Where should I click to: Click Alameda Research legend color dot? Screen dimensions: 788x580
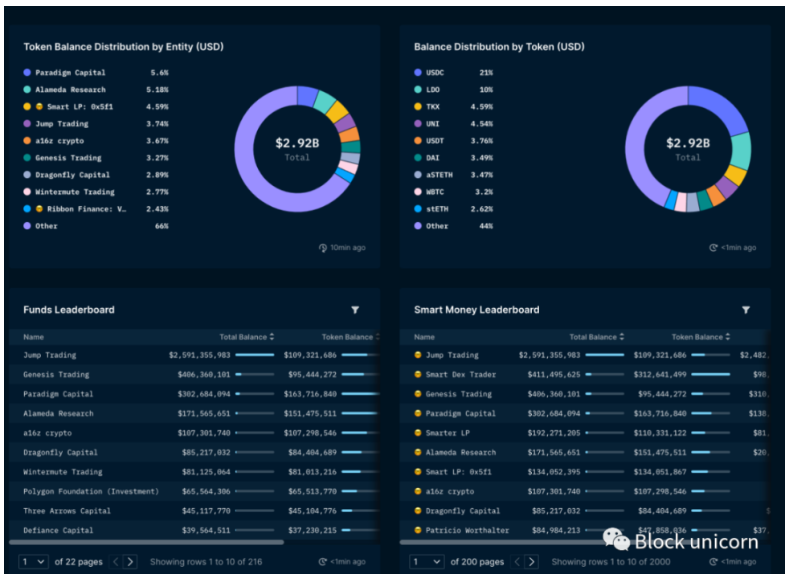27,89
